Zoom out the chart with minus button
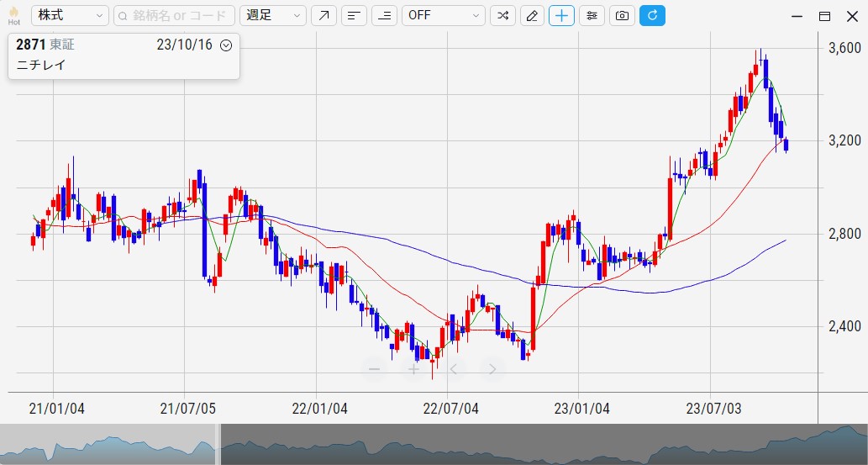Image resolution: width=868 pixels, height=465 pixels. 375,369
